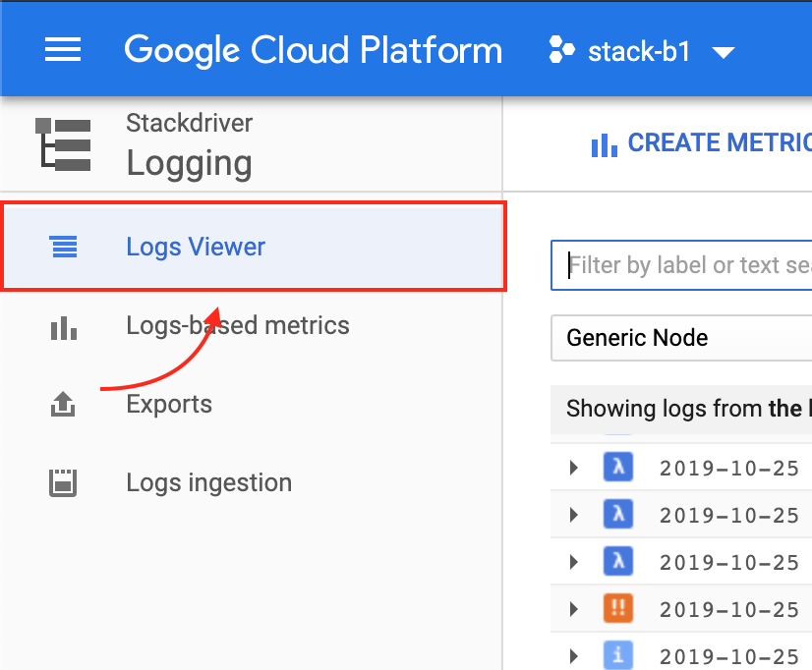Open the stack-b1 project selector
Screen dimensions: 812x670
642,51
